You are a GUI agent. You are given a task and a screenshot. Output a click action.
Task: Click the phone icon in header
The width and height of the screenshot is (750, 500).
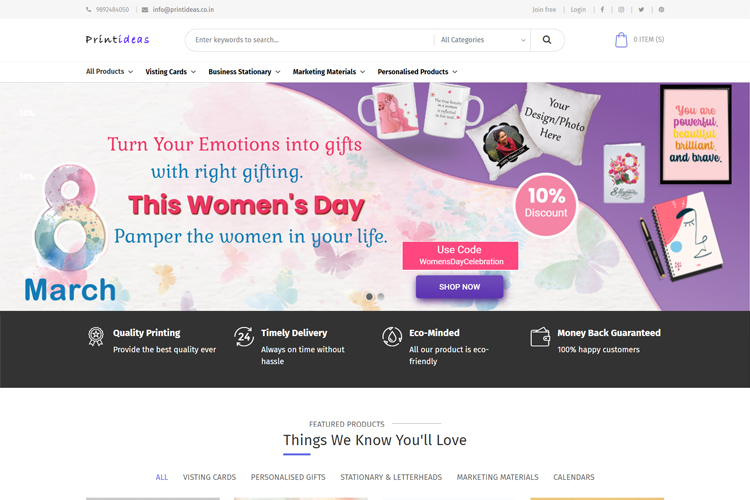point(89,9)
